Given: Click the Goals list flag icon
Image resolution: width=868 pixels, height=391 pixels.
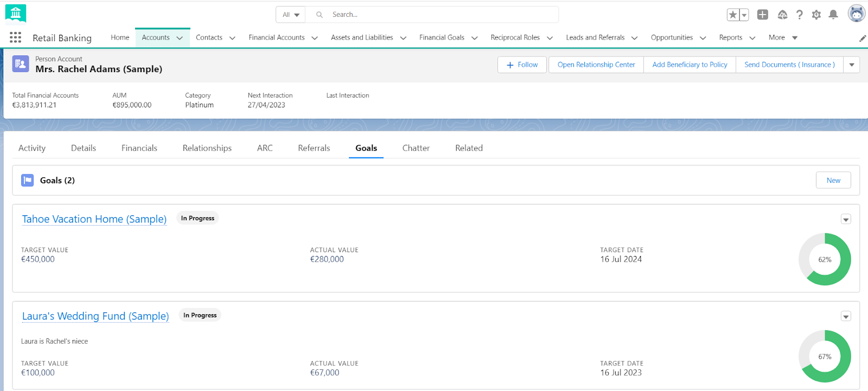Looking at the screenshot, I should click(27, 180).
